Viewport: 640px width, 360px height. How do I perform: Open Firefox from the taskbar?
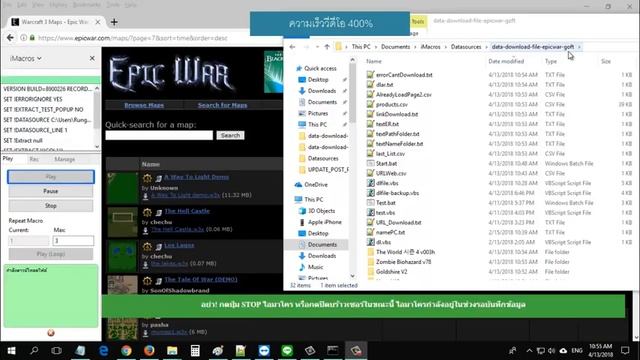coord(149,350)
